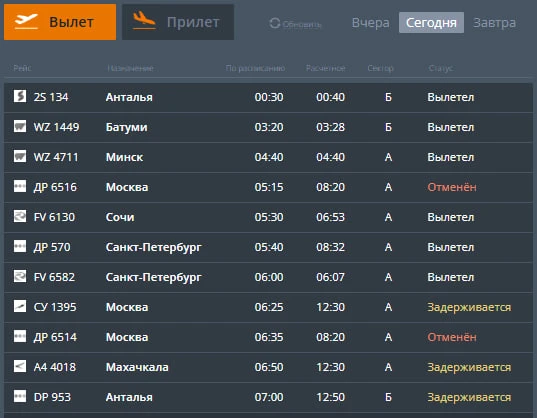
Task: Click the airline logo next to ДР 6514
Action: 20,336
